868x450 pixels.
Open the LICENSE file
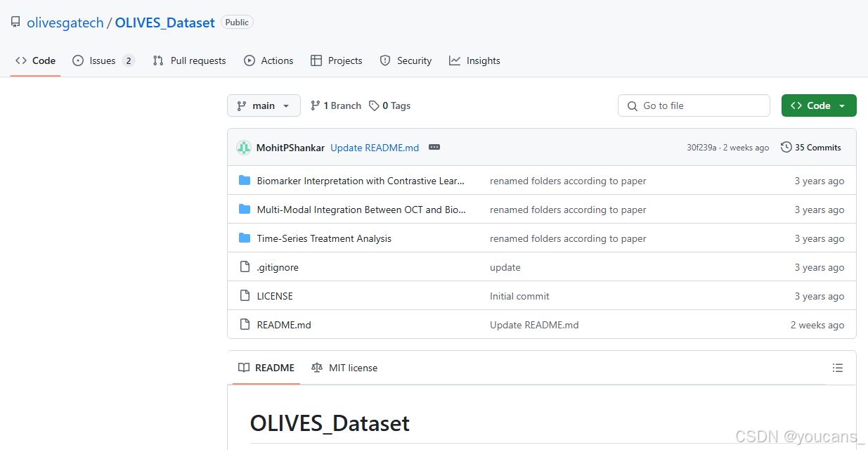coord(275,296)
